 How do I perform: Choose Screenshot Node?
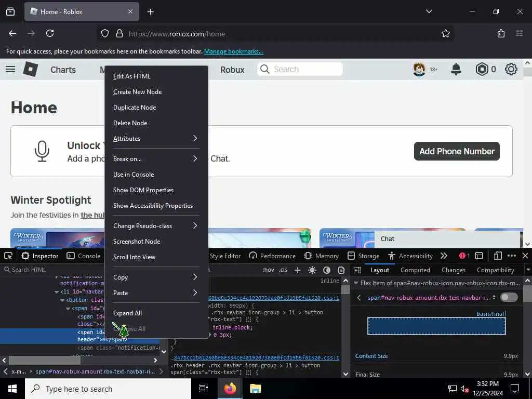click(x=156, y=241)
